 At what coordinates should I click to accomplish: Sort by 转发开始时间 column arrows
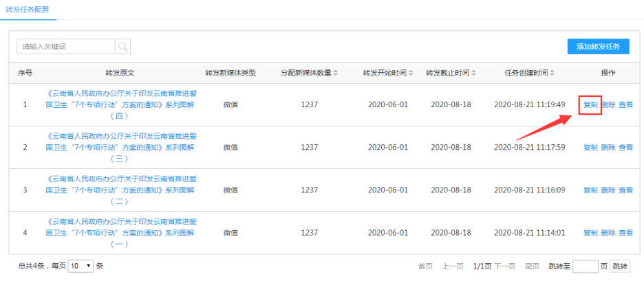(411, 73)
